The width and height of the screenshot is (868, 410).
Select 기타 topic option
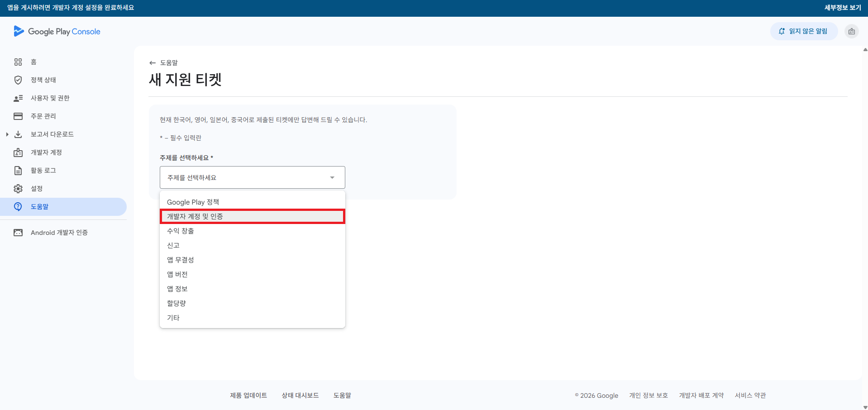pyautogui.click(x=253, y=318)
